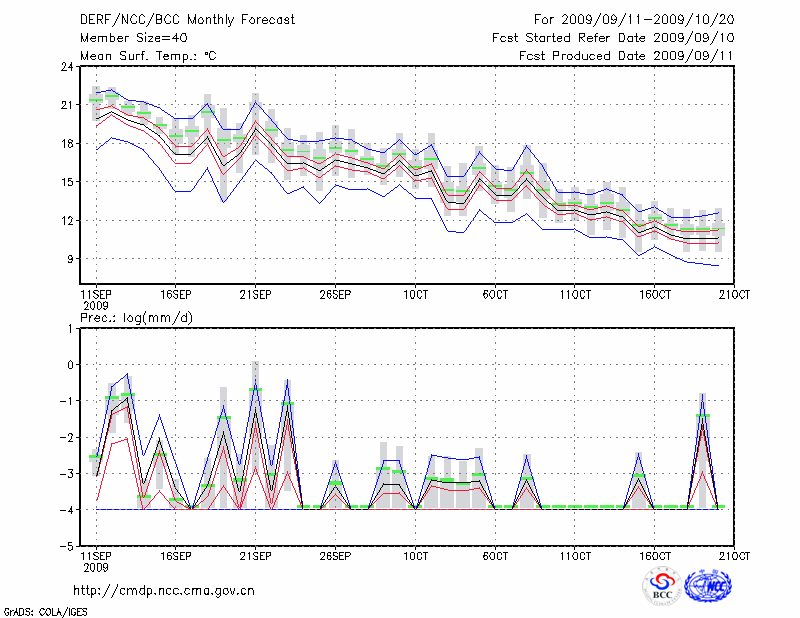Click the 1 value on precipitation y-axis
This screenshot has height=618, width=800.
coord(70,328)
